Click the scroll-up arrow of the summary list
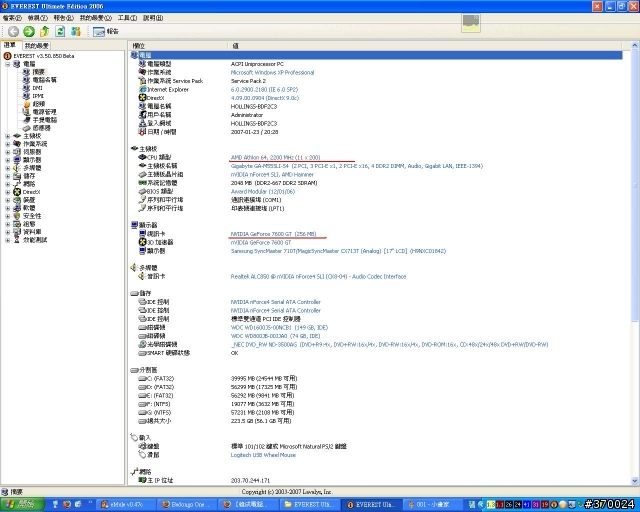The width and height of the screenshot is (640, 512). pyautogui.click(x=635, y=45)
